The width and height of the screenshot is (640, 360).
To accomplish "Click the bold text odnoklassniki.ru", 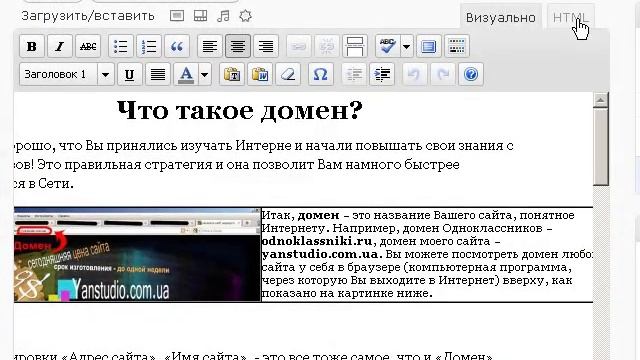I will pyautogui.click(x=317, y=241).
